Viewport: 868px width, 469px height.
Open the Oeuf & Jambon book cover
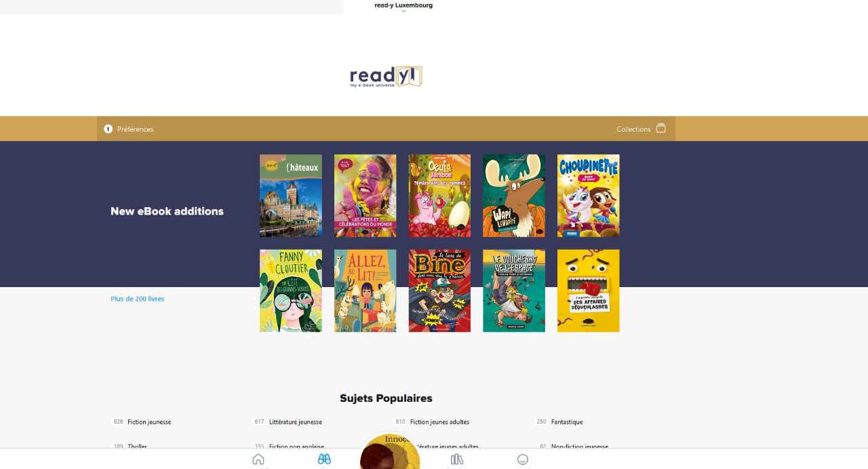point(439,195)
